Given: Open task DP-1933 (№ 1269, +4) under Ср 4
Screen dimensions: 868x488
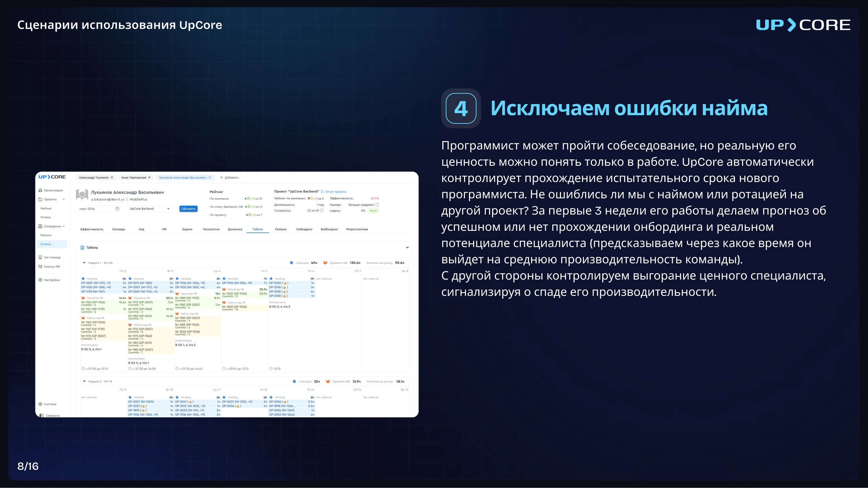Looking at the screenshot, I should tap(190, 287).
